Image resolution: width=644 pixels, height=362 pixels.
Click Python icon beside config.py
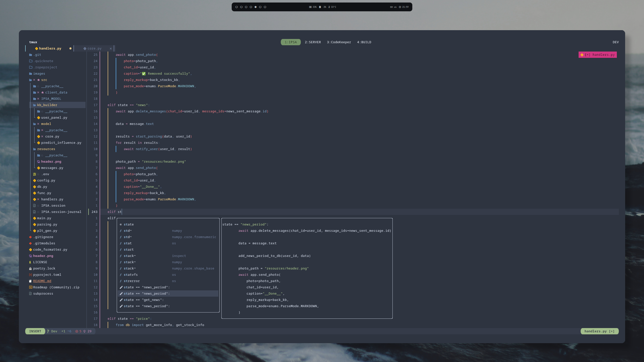click(x=34, y=180)
